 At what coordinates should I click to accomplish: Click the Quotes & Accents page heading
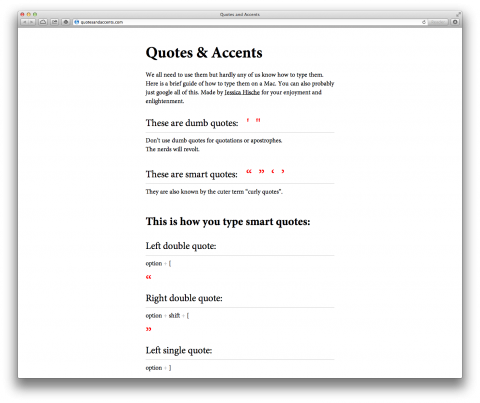coord(204,53)
